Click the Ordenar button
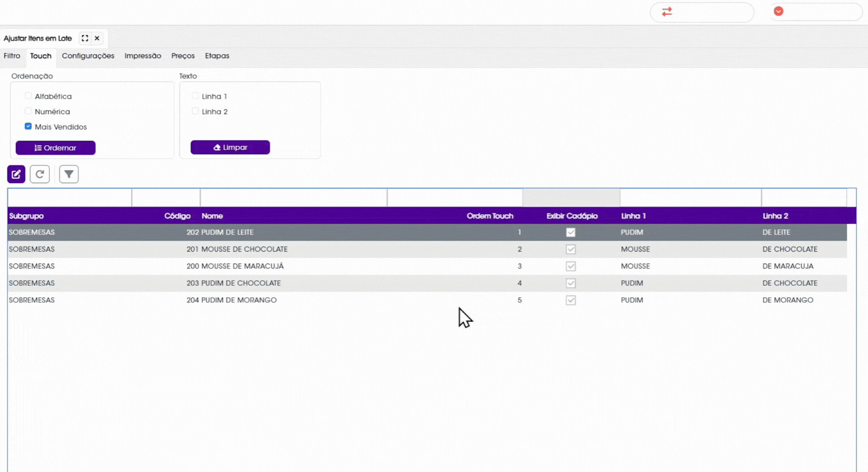The width and height of the screenshot is (868, 472). [55, 148]
